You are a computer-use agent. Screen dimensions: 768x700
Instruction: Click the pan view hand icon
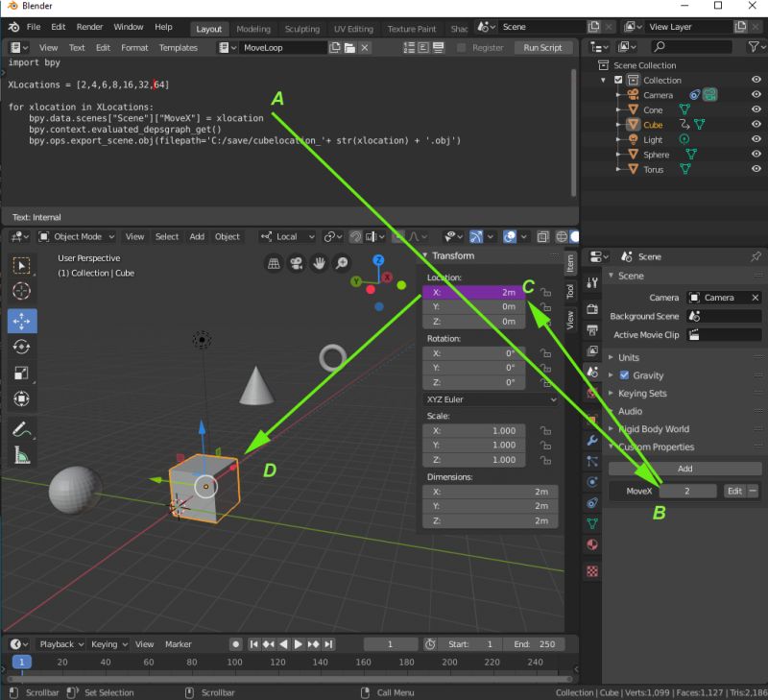[x=319, y=263]
